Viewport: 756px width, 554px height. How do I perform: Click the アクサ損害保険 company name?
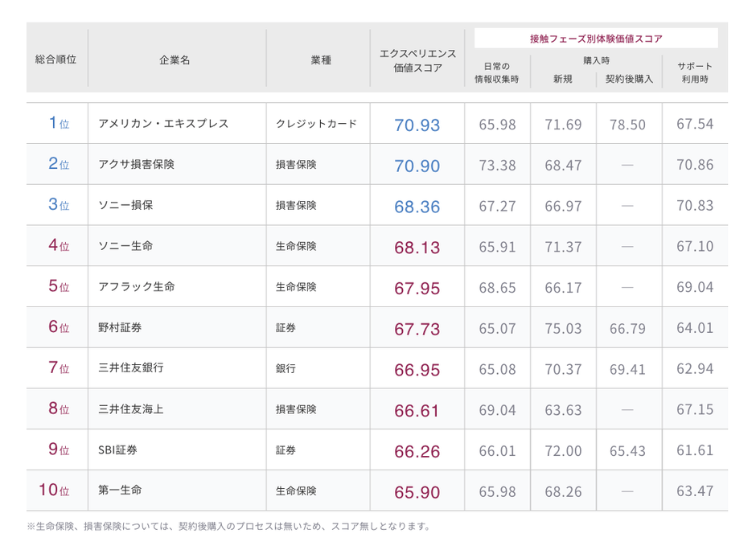(x=136, y=164)
